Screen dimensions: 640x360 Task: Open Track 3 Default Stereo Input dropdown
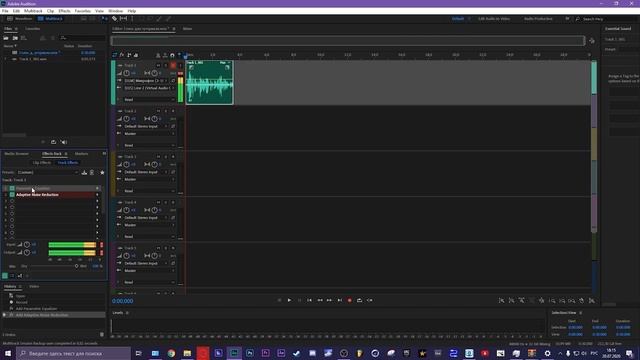(147, 172)
